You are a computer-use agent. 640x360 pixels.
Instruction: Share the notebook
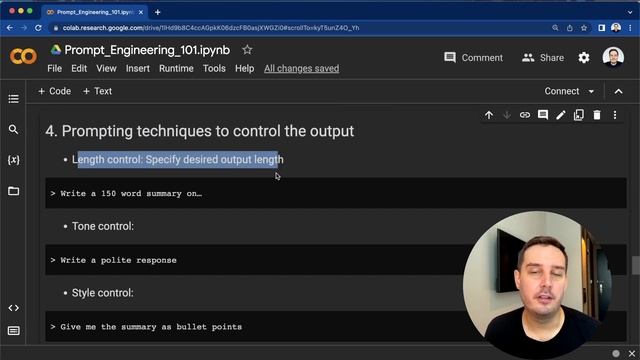543,58
